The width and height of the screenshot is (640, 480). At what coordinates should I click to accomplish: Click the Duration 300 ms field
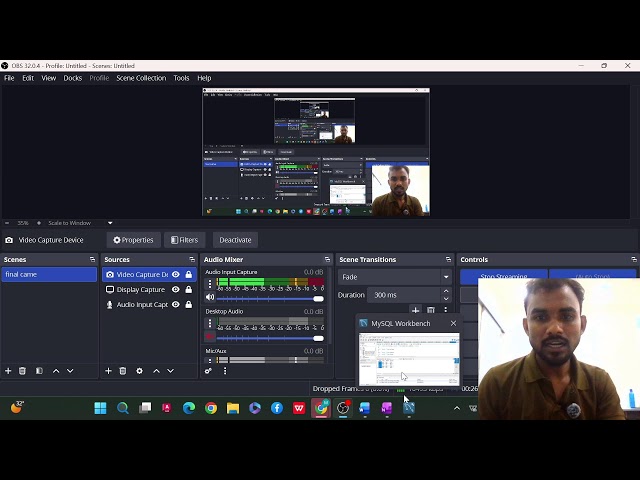[403, 295]
